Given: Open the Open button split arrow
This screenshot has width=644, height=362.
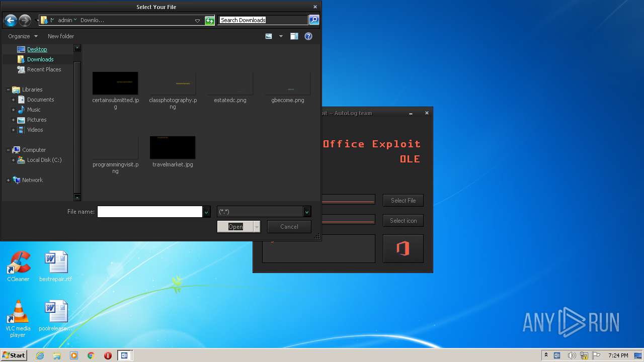Looking at the screenshot, I should 257,227.
